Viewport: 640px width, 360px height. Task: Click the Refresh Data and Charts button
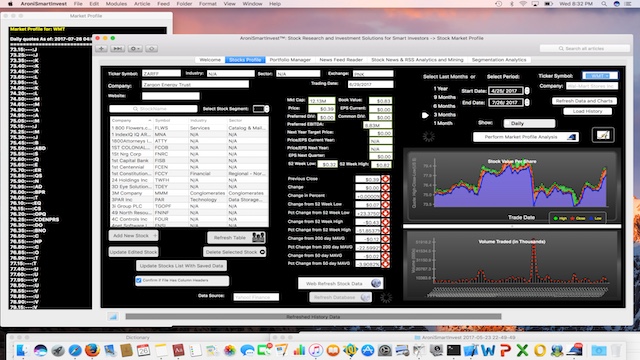coord(584,101)
